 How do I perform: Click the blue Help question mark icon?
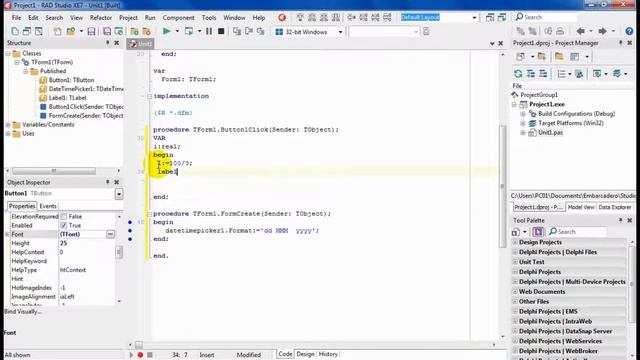629,31
